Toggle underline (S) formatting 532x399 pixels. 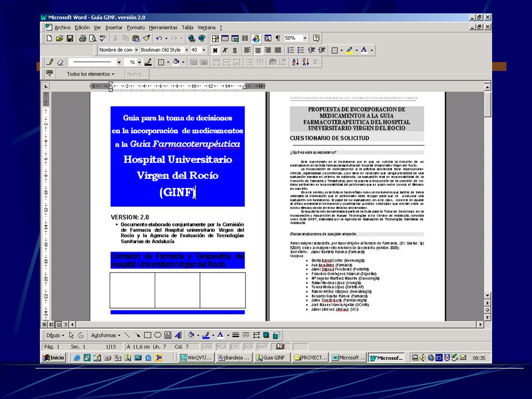pyautogui.click(x=235, y=50)
